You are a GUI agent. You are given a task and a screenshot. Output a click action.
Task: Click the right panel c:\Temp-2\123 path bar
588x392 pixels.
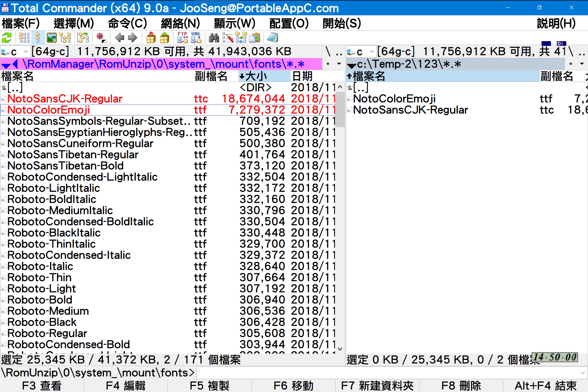pyautogui.click(x=456, y=64)
